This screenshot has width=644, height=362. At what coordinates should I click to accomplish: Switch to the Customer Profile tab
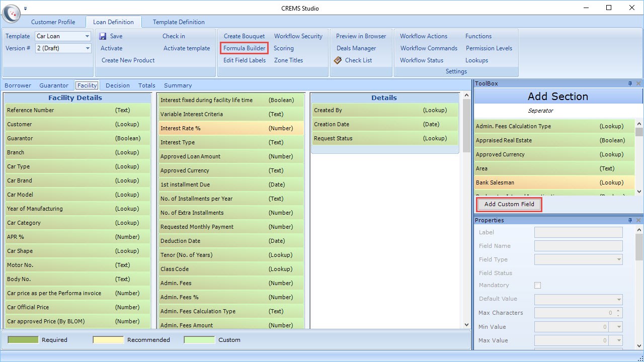53,22
